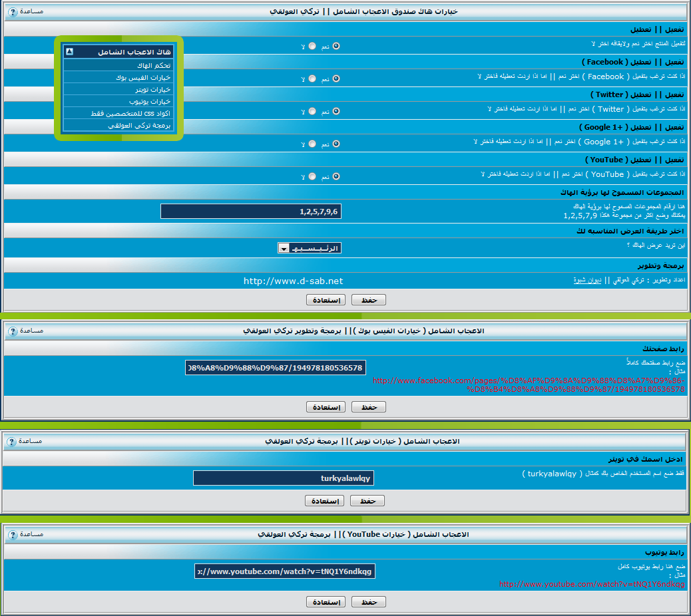Open the ديوان شبوة link
This screenshot has height=616, width=691.
[x=588, y=281]
